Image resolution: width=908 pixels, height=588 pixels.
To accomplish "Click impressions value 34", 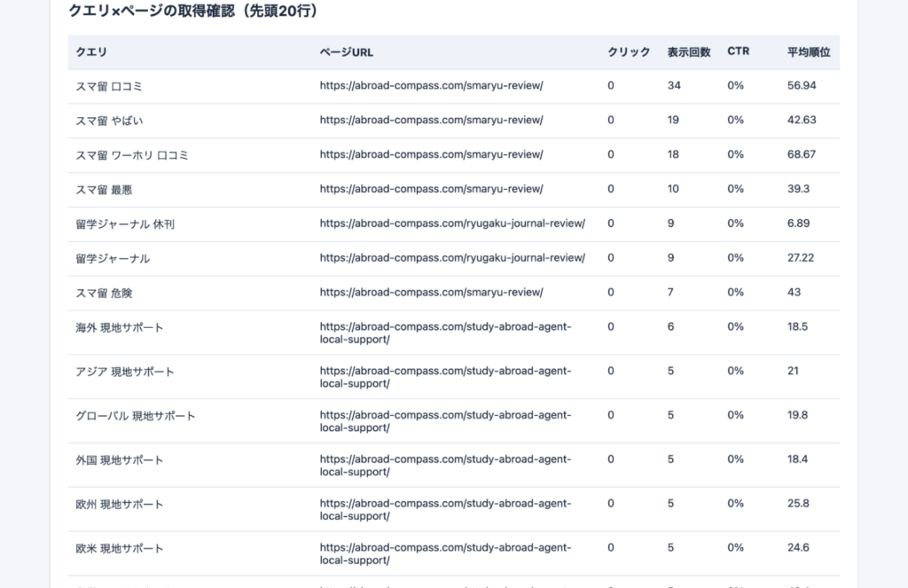I will pyautogui.click(x=674, y=86).
